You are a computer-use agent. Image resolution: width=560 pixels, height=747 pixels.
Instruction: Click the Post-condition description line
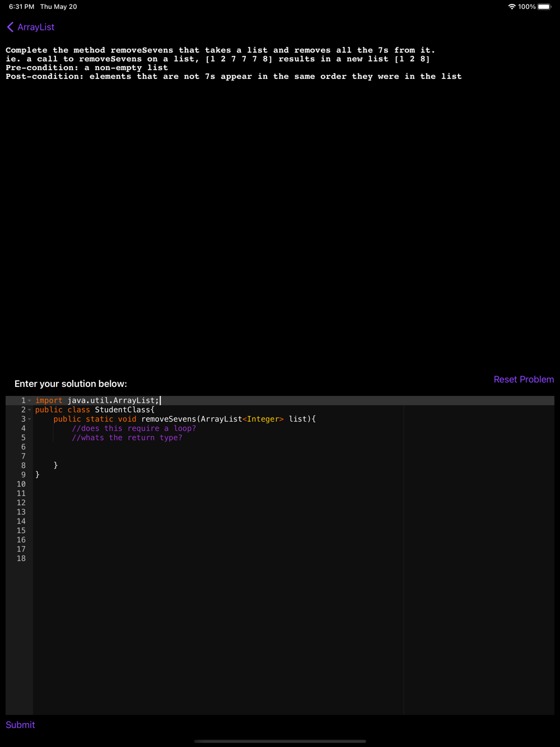coord(234,77)
